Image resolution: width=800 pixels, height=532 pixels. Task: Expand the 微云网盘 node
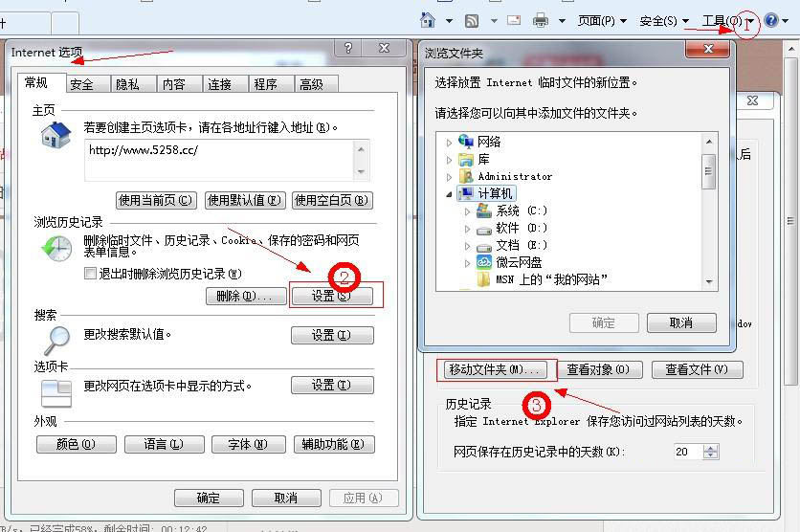[x=467, y=263]
